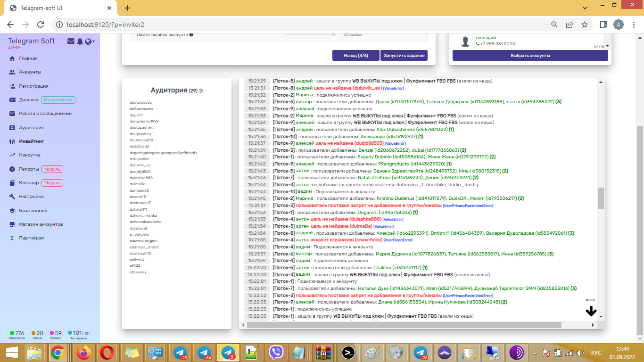
Task: Toggle the Авто scroll-down arrow in log
Action: (591, 311)
